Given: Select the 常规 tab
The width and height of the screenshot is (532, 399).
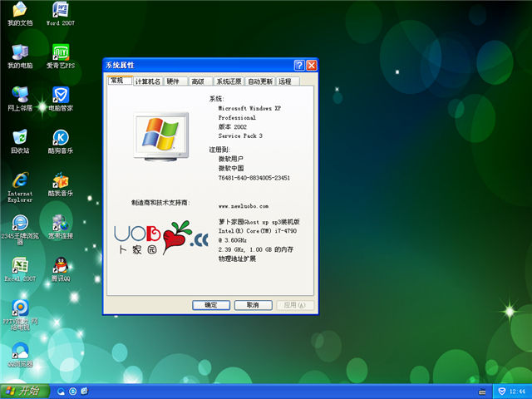Looking at the screenshot, I should (x=120, y=81).
